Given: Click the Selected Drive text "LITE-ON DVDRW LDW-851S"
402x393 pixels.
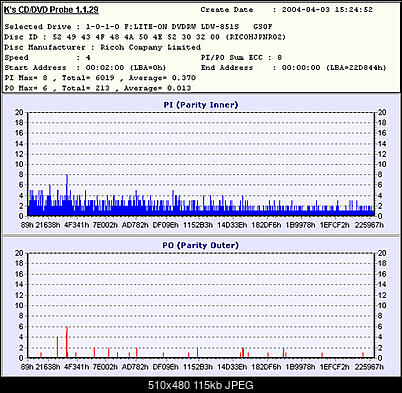Looking at the screenshot, I should 186,27.
